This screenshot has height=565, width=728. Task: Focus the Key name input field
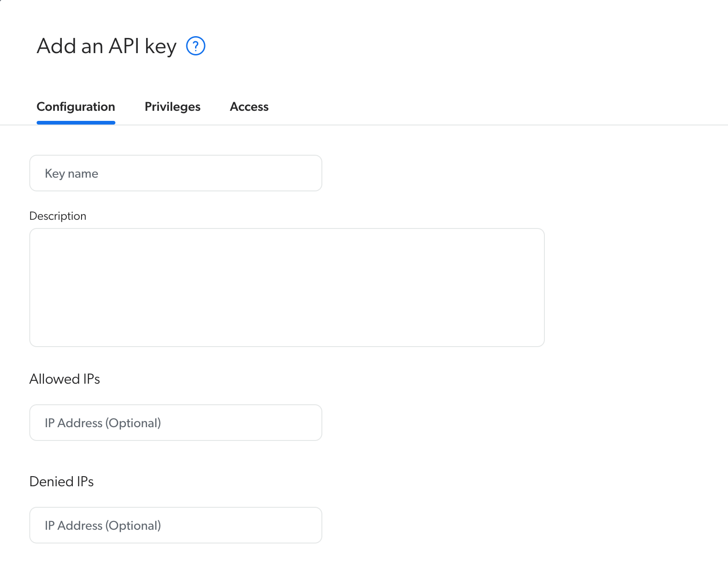176,173
